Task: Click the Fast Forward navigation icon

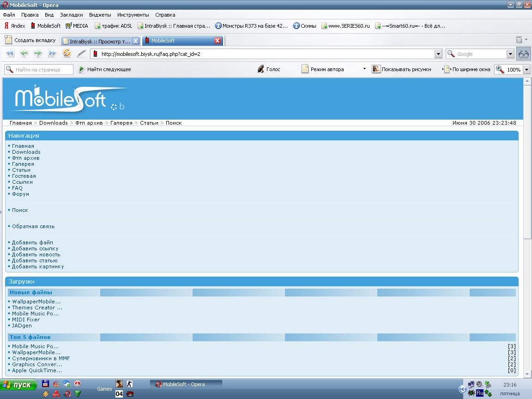Action: click(x=52, y=54)
